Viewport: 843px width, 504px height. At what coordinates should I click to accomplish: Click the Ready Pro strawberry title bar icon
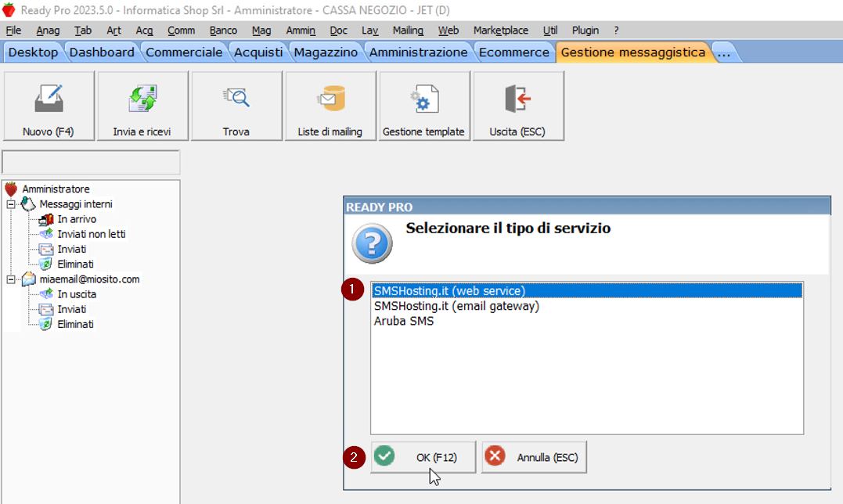pyautogui.click(x=9, y=10)
